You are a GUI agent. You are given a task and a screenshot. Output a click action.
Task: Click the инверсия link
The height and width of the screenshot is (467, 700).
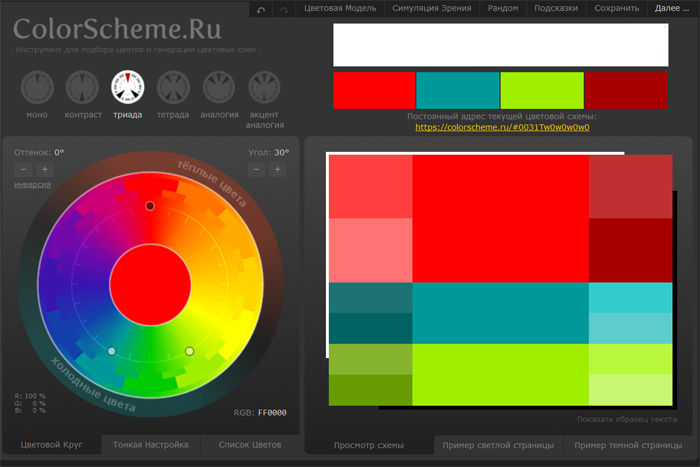pos(33,184)
